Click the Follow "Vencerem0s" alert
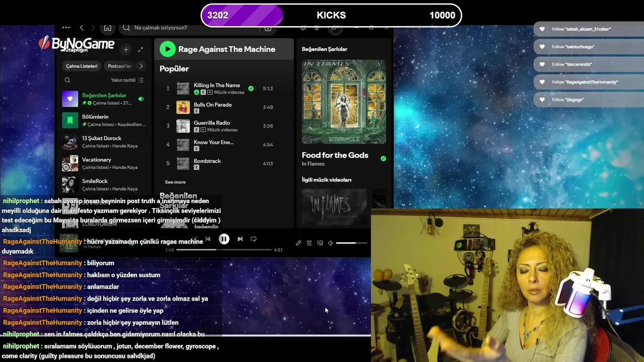 (589, 64)
